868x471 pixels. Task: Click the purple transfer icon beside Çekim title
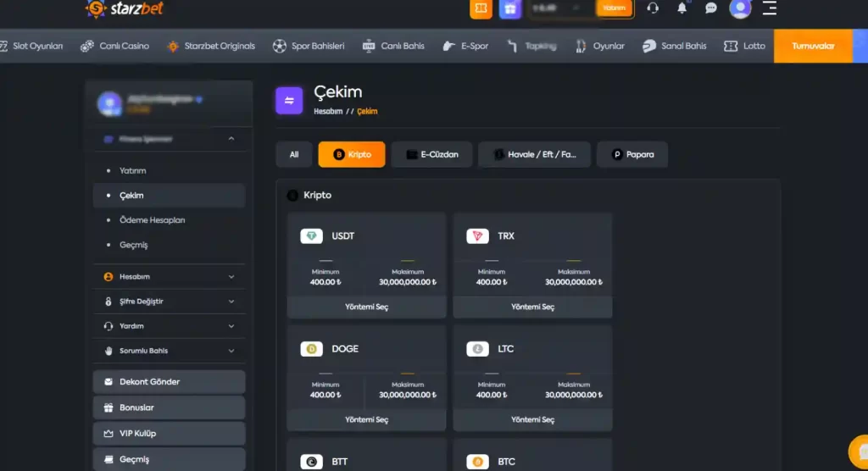click(x=289, y=100)
